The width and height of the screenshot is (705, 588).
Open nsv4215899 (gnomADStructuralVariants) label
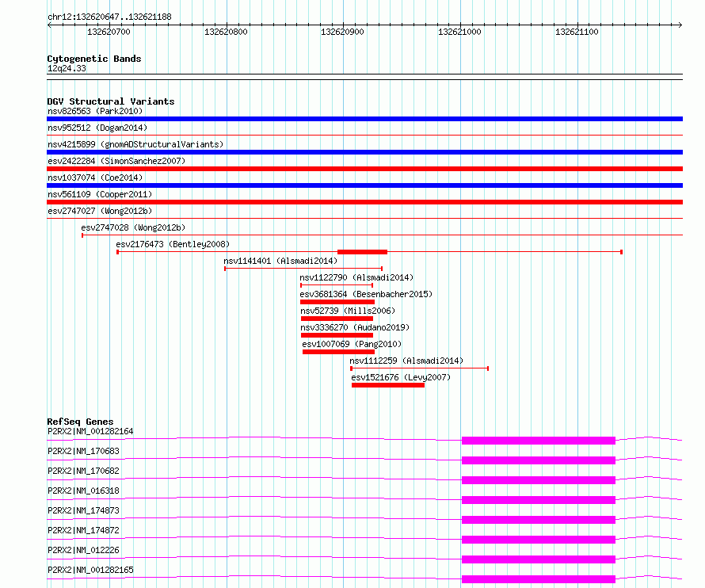click(135, 144)
